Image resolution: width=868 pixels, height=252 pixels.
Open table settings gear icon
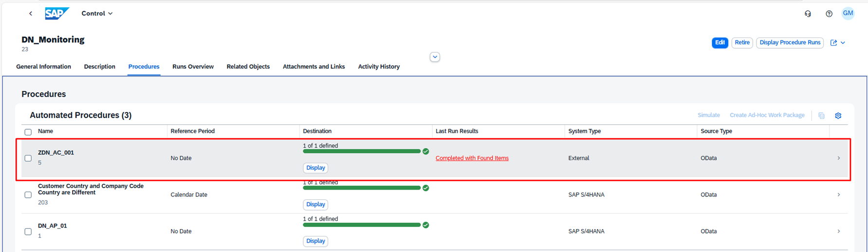click(838, 116)
